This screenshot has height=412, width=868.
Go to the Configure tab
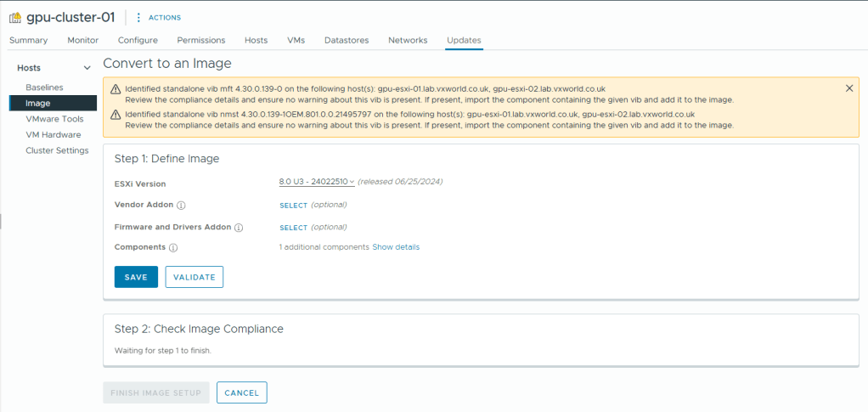click(x=138, y=40)
